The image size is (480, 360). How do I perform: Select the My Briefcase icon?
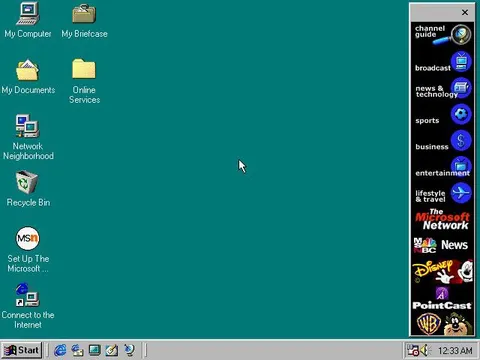click(x=84, y=20)
